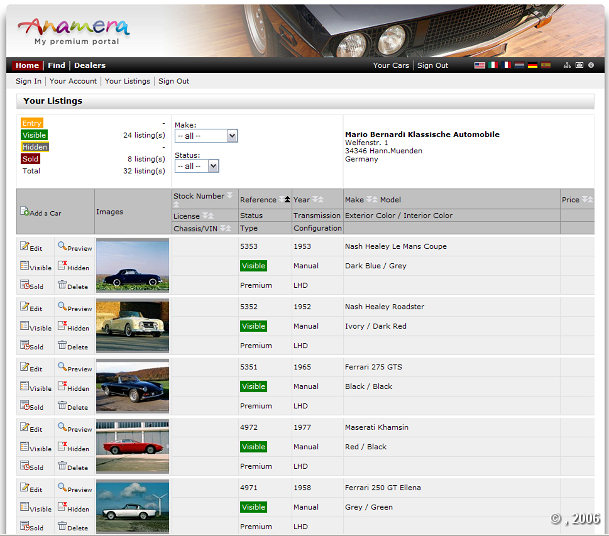
Task: Go to the Home tab
Action: (27, 65)
